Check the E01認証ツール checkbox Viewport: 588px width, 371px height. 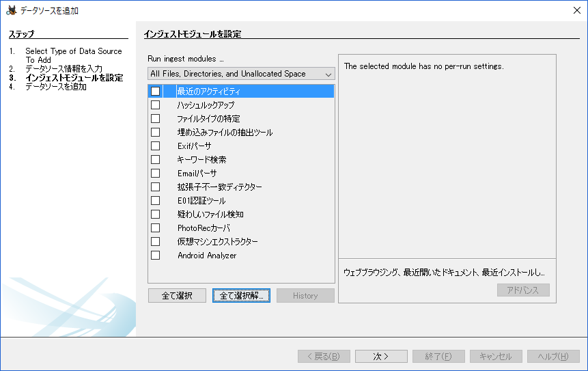pos(155,201)
